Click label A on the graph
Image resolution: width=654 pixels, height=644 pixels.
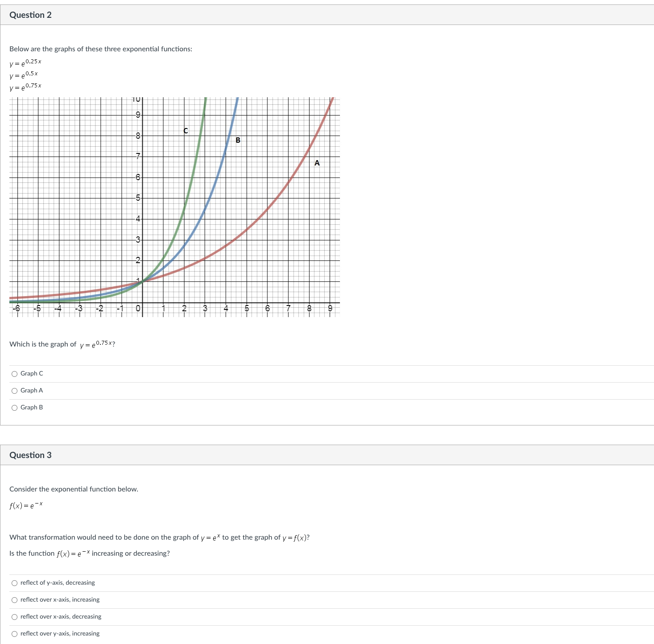[x=317, y=163]
